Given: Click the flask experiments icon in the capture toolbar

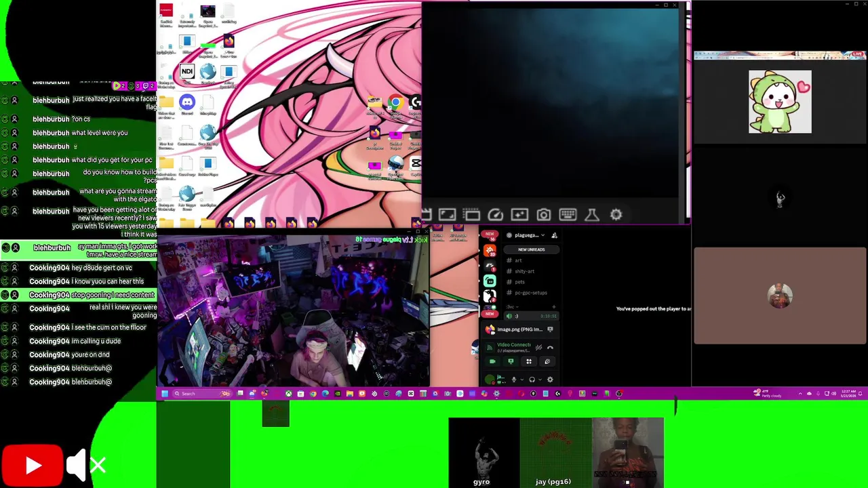Looking at the screenshot, I should click(x=592, y=215).
